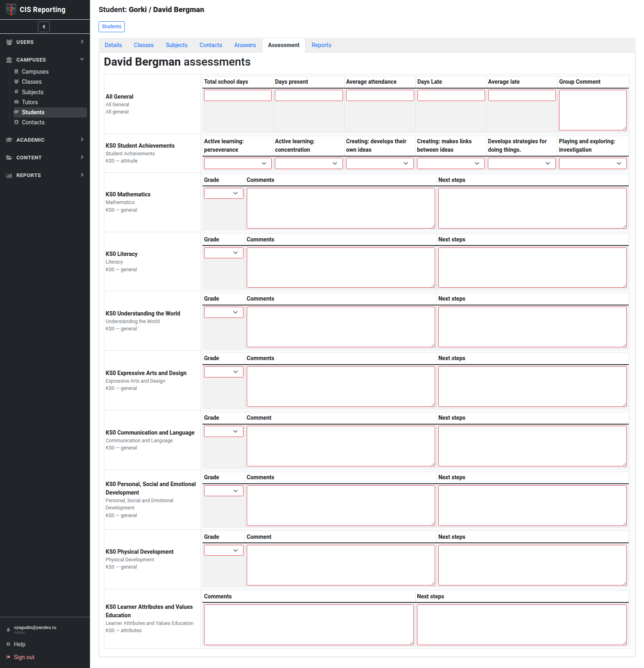
Task: Click the icon beside the Tutors submenu item
Action: (x=17, y=102)
